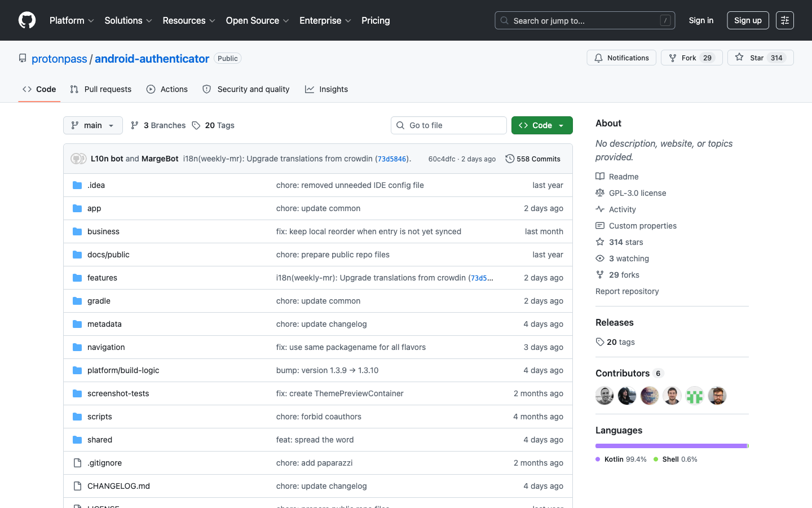Click the scale icon beside GPL-3.0 license
Image resolution: width=812 pixels, height=508 pixels.
point(600,193)
